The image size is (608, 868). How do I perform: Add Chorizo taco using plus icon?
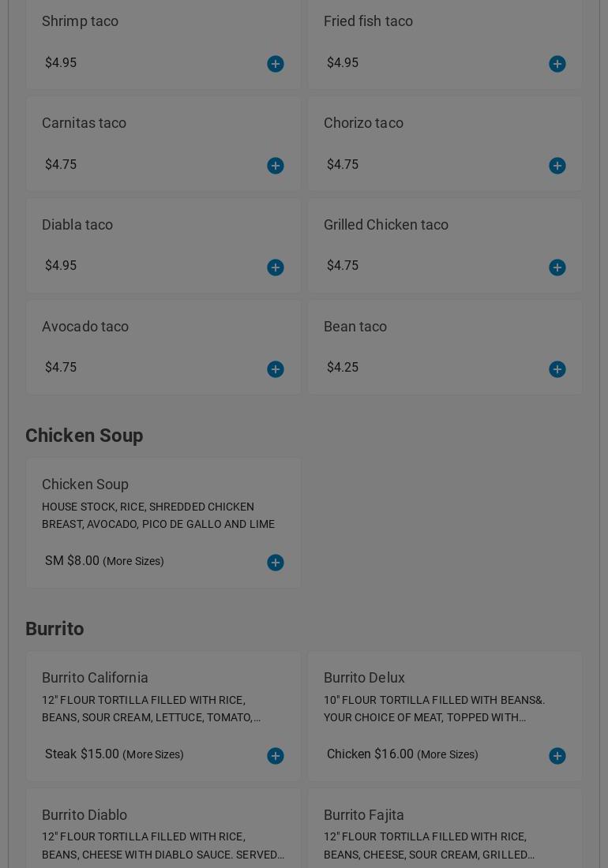[x=557, y=166]
